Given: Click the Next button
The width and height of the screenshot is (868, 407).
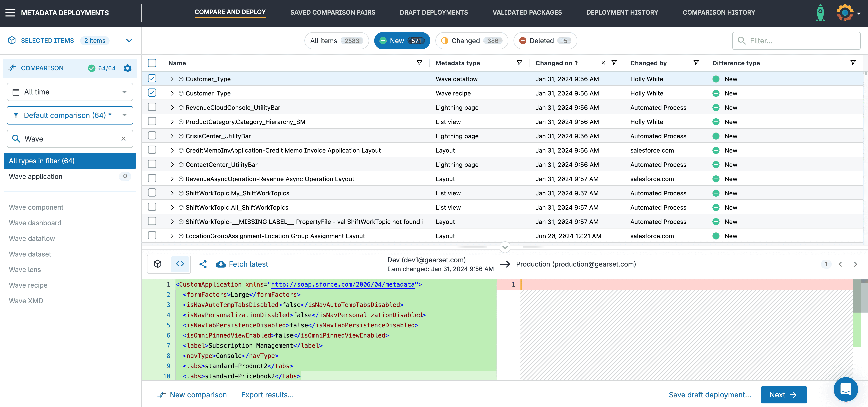Looking at the screenshot, I should 783,395.
